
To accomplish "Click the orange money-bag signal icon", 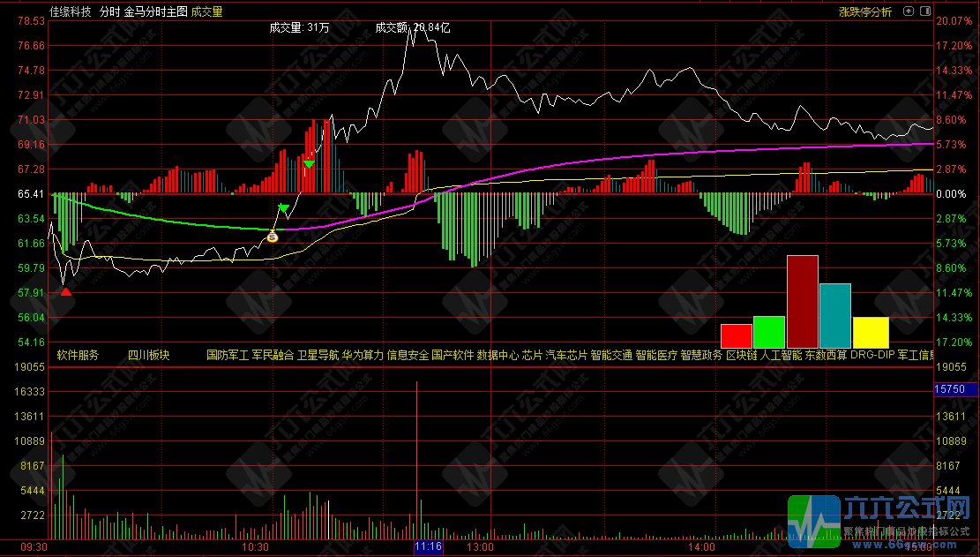I will tap(273, 236).
